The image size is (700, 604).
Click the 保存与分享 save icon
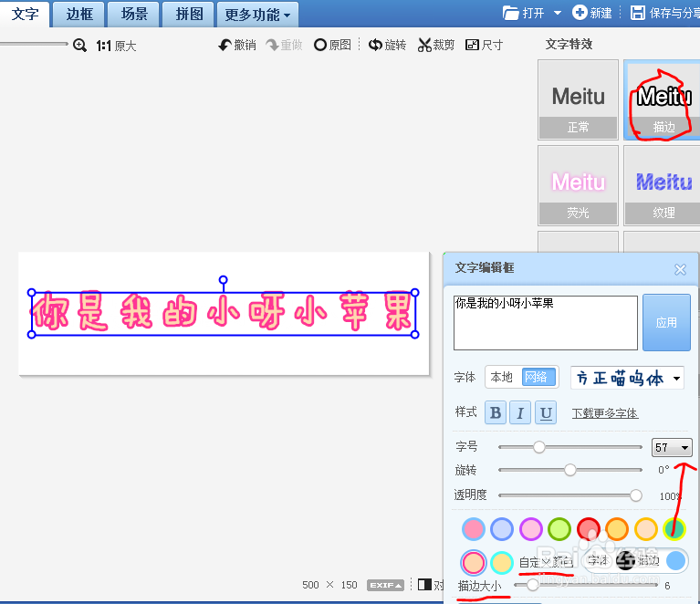[x=638, y=13]
